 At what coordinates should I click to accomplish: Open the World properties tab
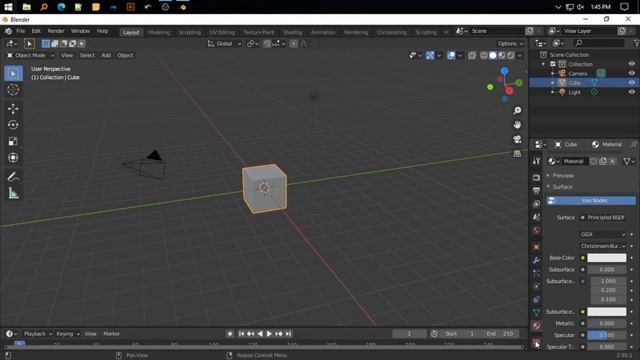click(536, 230)
